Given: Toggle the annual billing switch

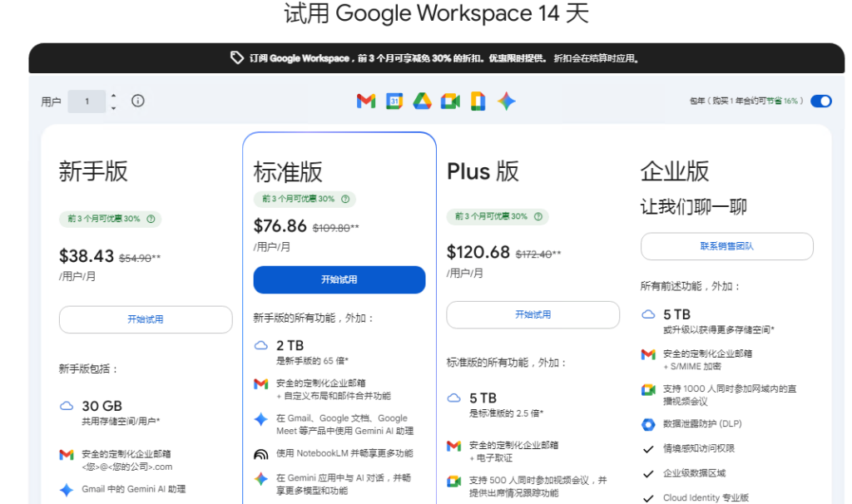Looking at the screenshot, I should coord(820,101).
